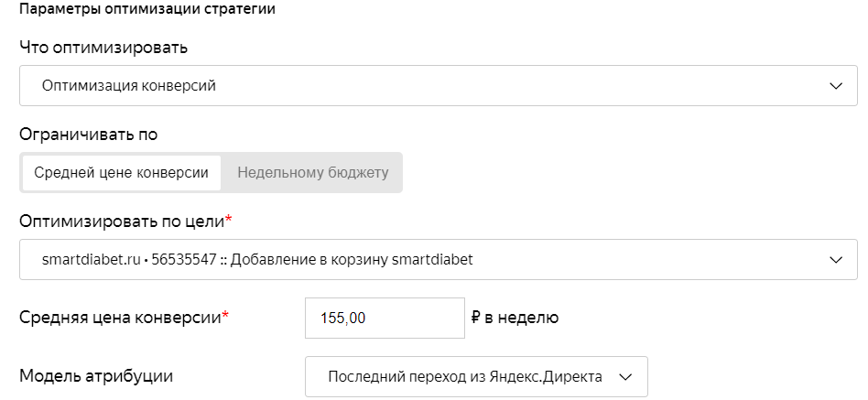The height and width of the screenshot is (400, 868).
Task: Click the chevron in the attribution model dropdown
Action: coord(626,376)
